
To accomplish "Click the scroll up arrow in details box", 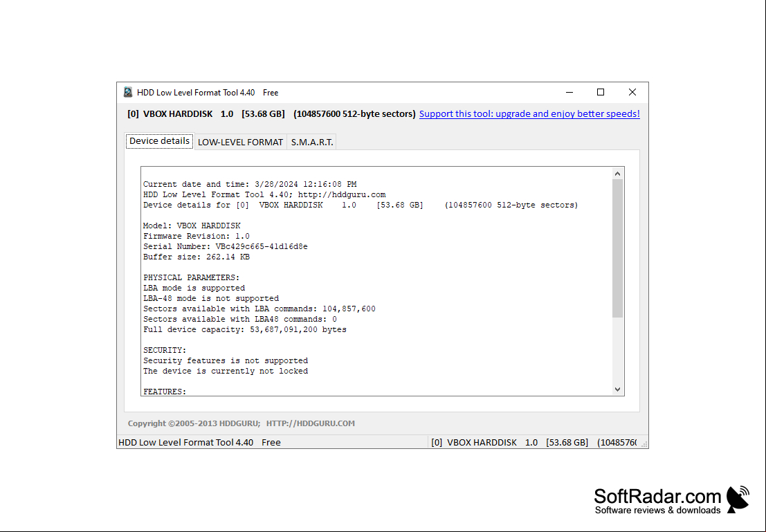I will pyautogui.click(x=617, y=174).
